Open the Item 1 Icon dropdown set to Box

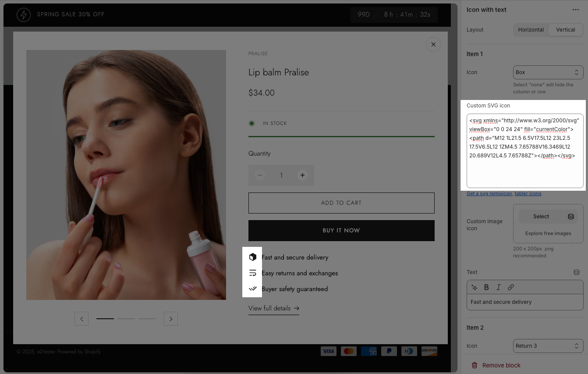(x=548, y=72)
